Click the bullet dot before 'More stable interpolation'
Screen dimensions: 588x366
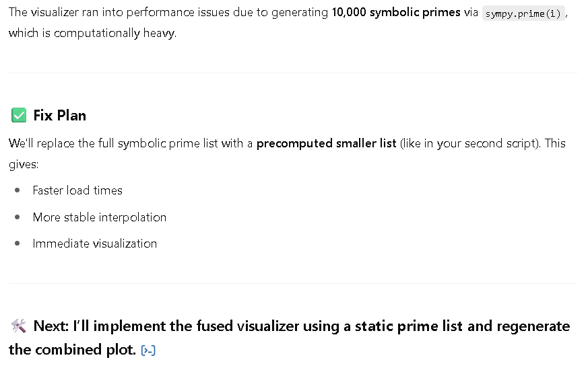18,217
